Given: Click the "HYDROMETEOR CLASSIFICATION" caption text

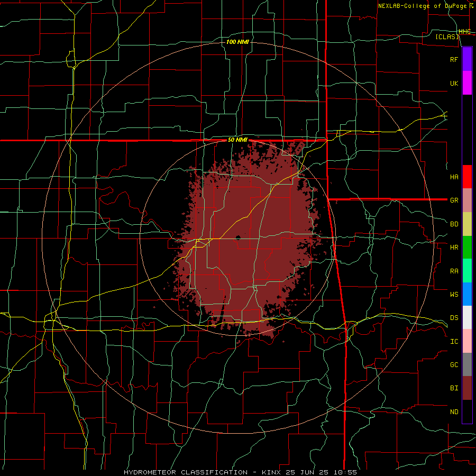Looking at the screenshot, I should pyautogui.click(x=186, y=472).
